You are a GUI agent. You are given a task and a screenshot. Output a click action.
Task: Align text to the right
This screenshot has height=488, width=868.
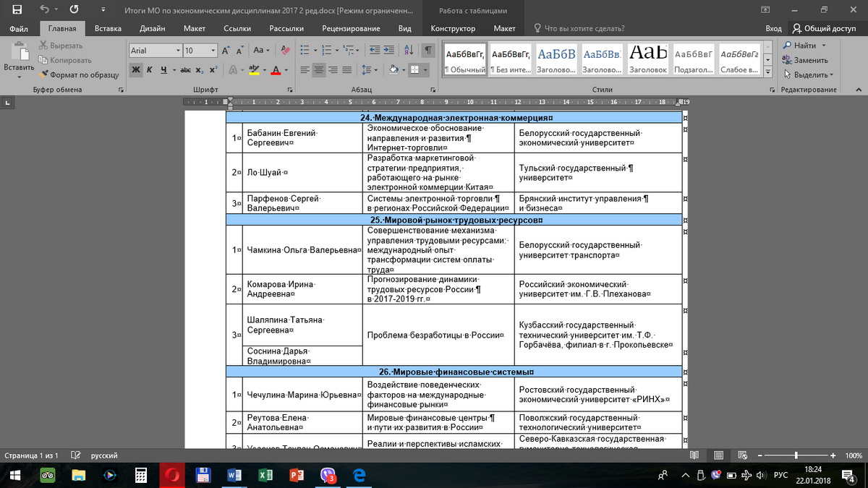(x=333, y=70)
